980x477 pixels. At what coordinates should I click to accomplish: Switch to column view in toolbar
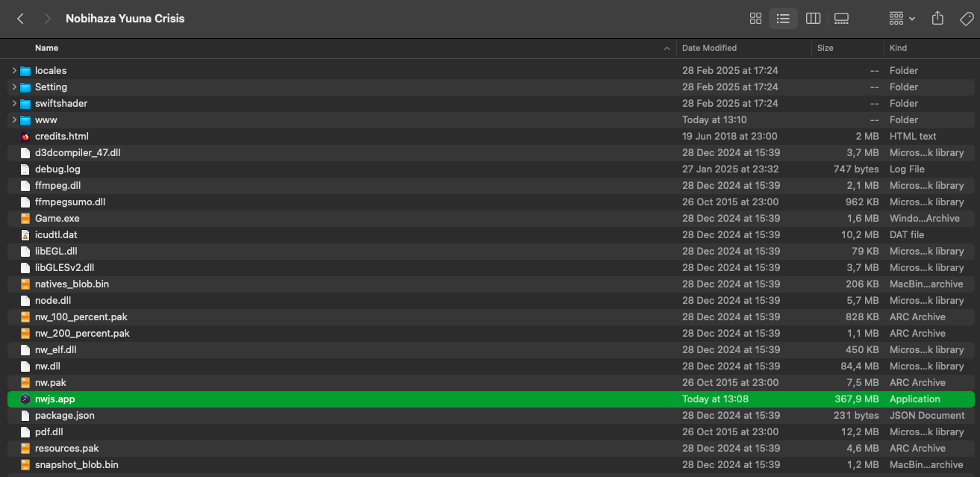(814, 19)
